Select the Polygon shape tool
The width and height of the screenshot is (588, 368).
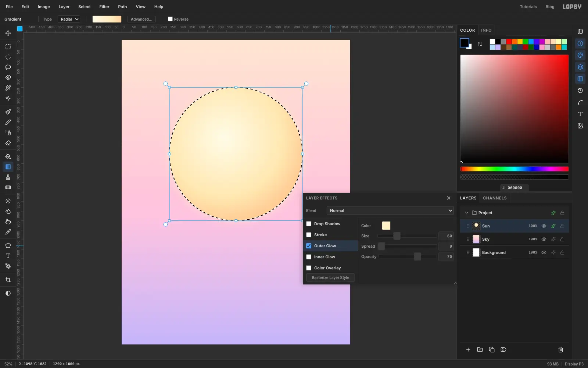(x=8, y=245)
